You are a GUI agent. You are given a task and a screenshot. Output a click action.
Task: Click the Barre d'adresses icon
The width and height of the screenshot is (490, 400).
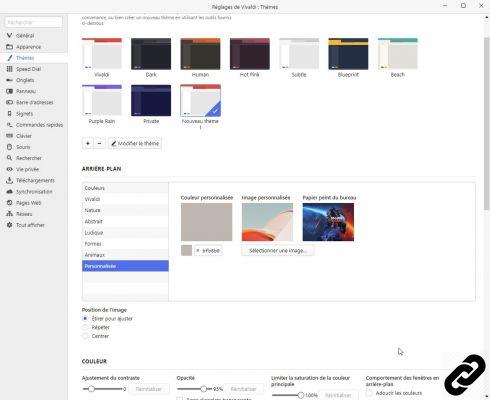pos(9,102)
